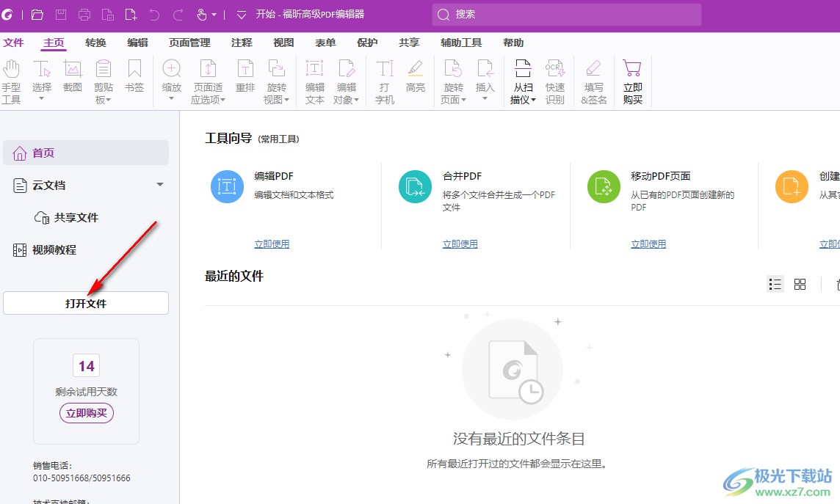Click the create new PDF icon in the title bar

click(131, 15)
